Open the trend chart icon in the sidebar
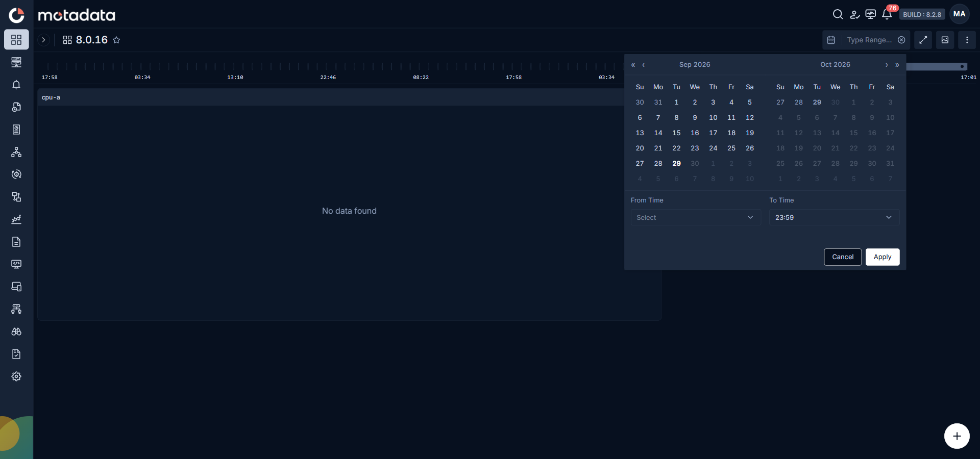The width and height of the screenshot is (980, 459). tap(16, 219)
